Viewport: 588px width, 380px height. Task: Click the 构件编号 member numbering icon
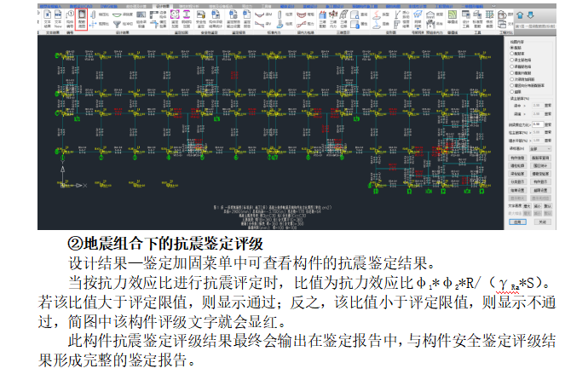(x=70, y=19)
